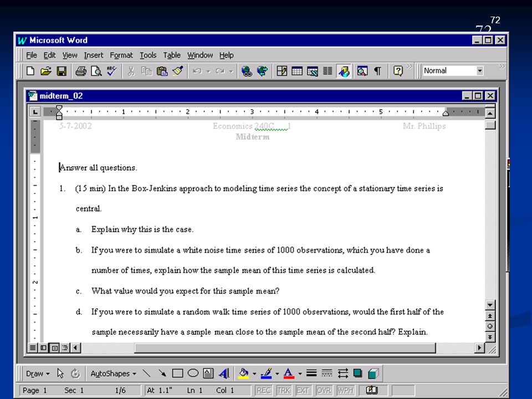
Task: Apply yellow Fill Color bucket
Action: (244, 373)
